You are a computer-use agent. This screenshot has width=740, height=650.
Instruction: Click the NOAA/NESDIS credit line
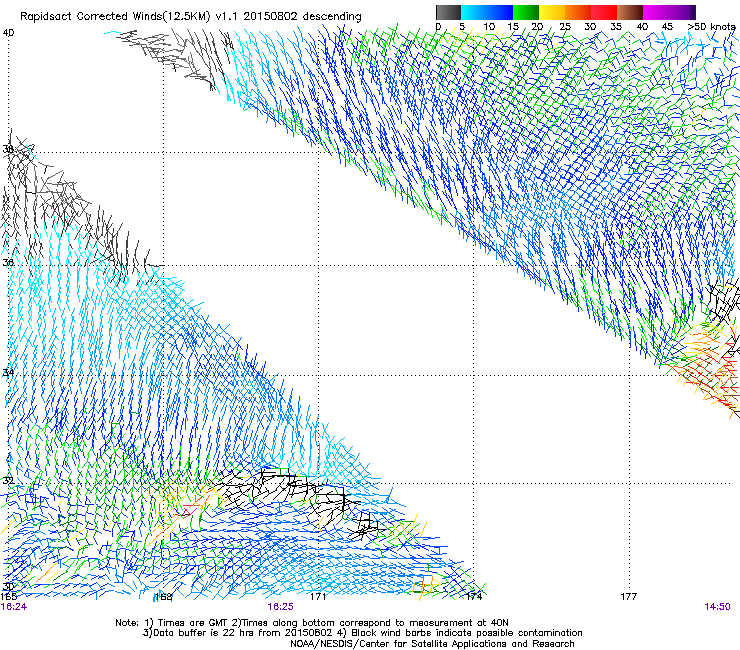tap(432, 644)
